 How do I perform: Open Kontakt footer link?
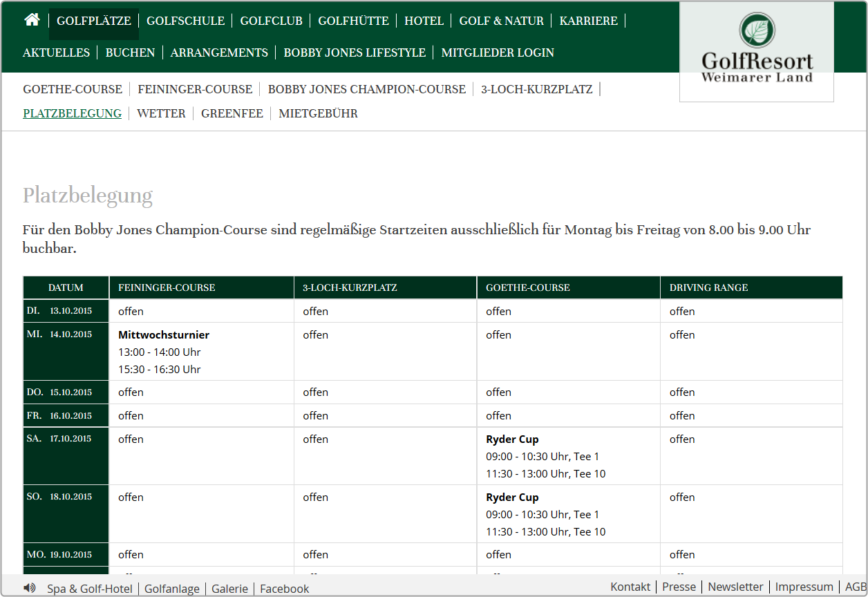630,587
